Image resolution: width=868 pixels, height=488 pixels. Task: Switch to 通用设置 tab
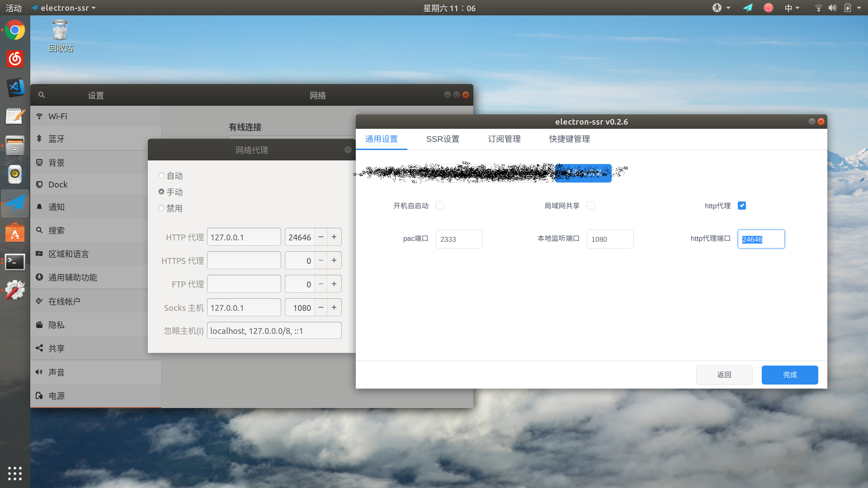coord(382,139)
